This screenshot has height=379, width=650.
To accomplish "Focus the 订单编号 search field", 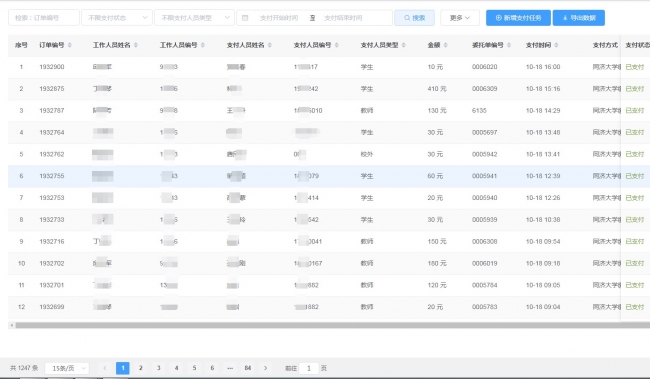I will click(44, 18).
